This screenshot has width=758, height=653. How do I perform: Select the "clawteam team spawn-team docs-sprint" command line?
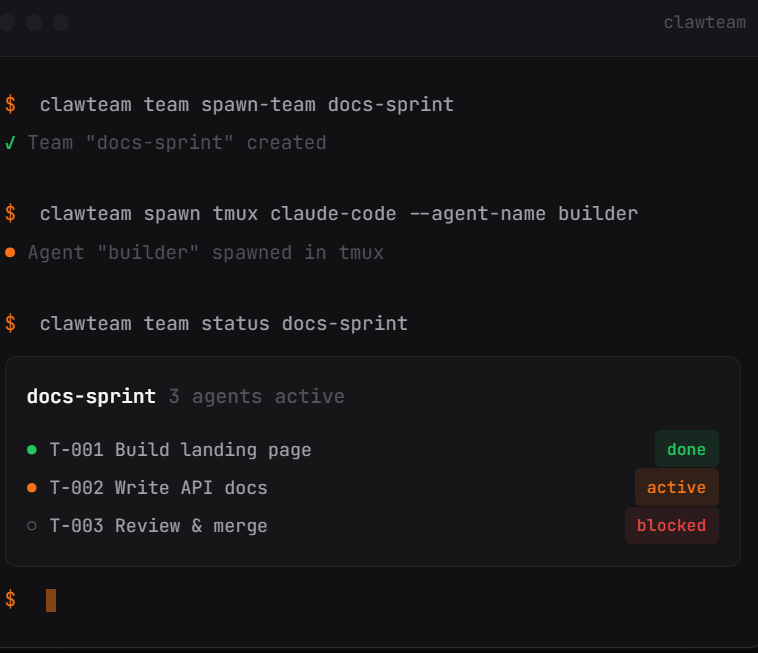point(247,105)
